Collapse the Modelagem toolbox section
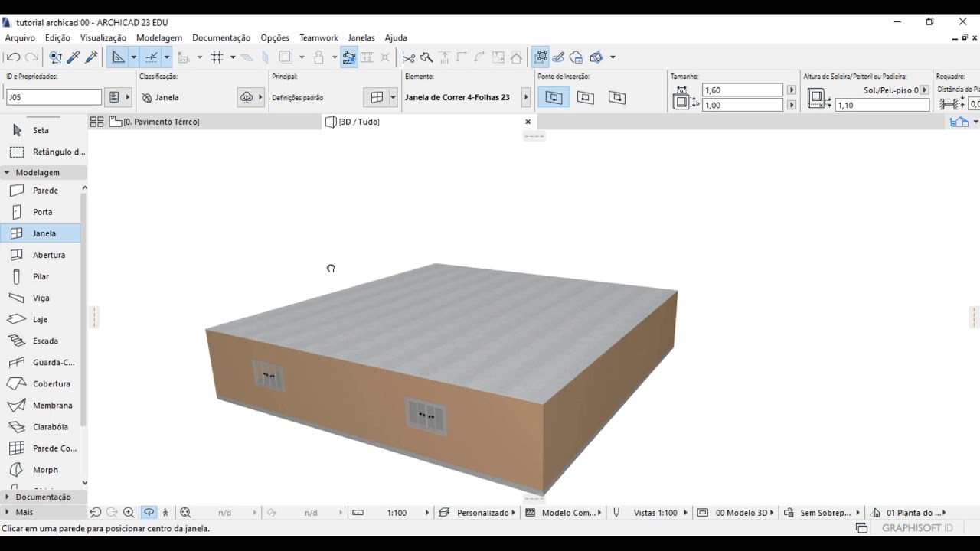 click(43, 172)
